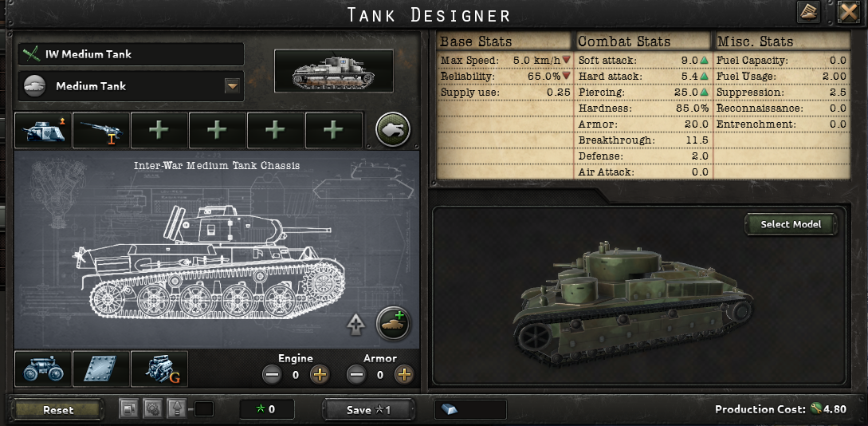Viewport: 868px width, 426px height.
Task: Increase the Engine level
Action: (320, 375)
